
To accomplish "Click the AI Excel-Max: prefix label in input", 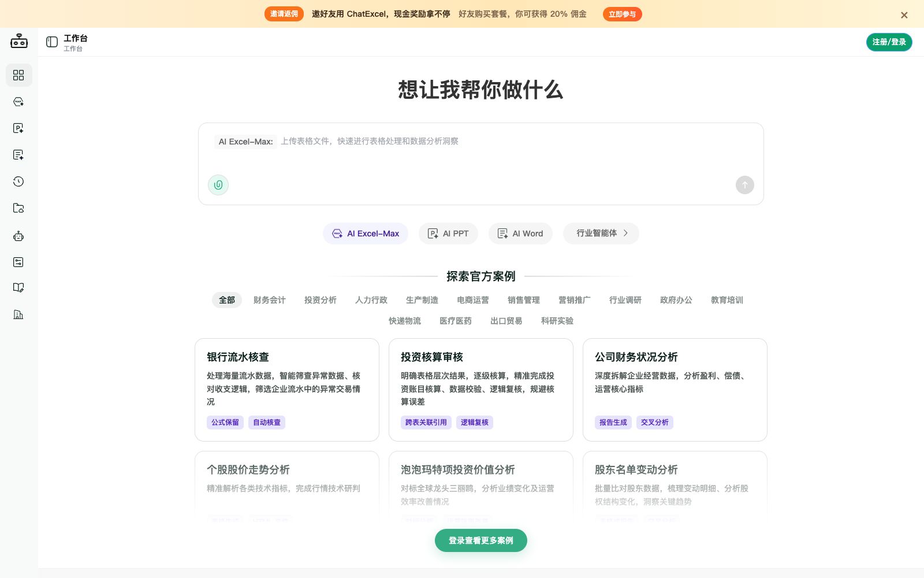I will coord(246,142).
